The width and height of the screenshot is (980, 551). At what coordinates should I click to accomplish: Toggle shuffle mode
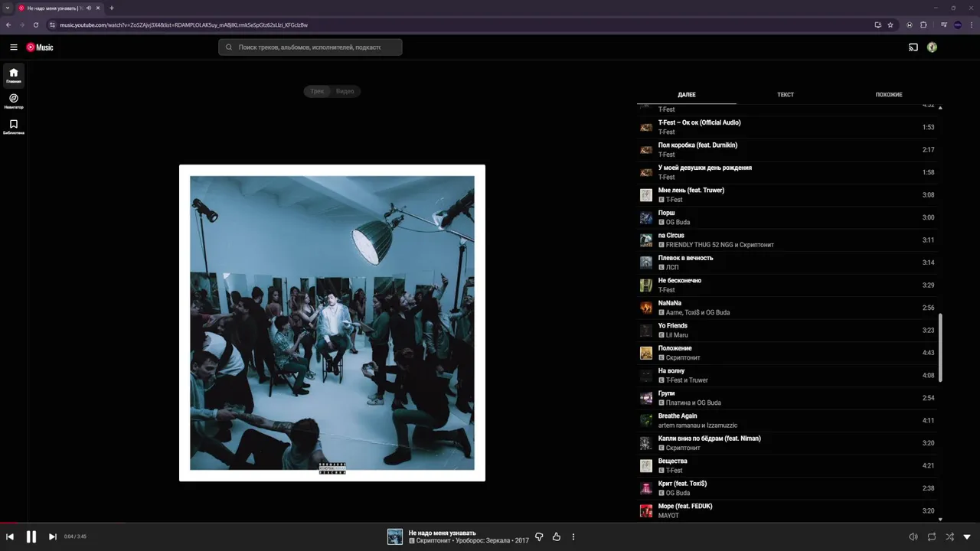(950, 537)
